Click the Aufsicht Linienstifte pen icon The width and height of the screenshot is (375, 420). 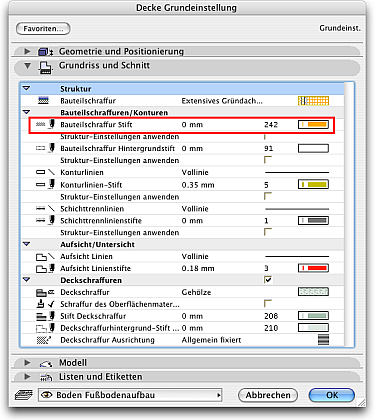(x=45, y=268)
